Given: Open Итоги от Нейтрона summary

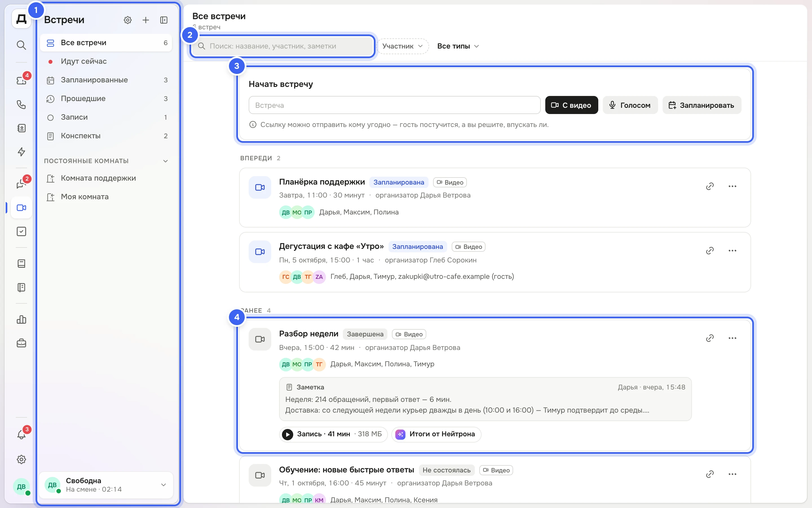Looking at the screenshot, I should (x=436, y=434).
